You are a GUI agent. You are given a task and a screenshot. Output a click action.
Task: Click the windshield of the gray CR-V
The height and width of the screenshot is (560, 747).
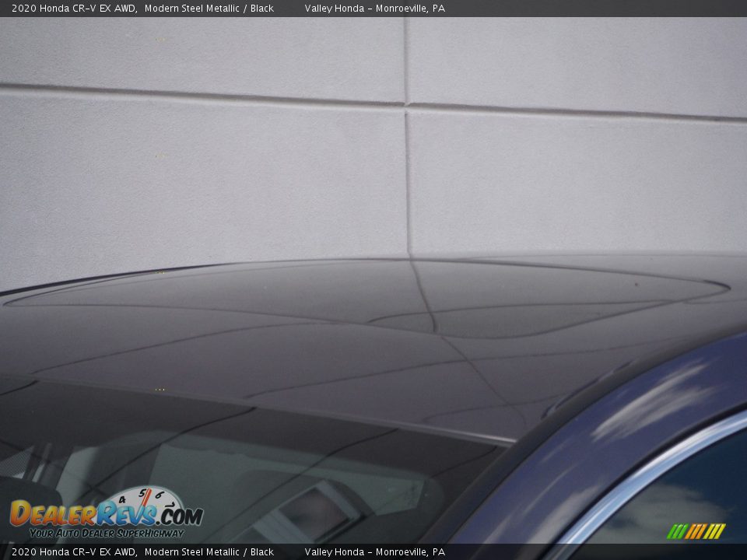[195, 451]
